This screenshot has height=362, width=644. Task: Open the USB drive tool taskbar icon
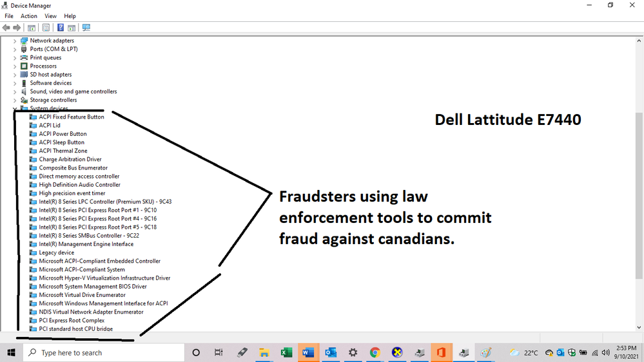click(x=242, y=352)
